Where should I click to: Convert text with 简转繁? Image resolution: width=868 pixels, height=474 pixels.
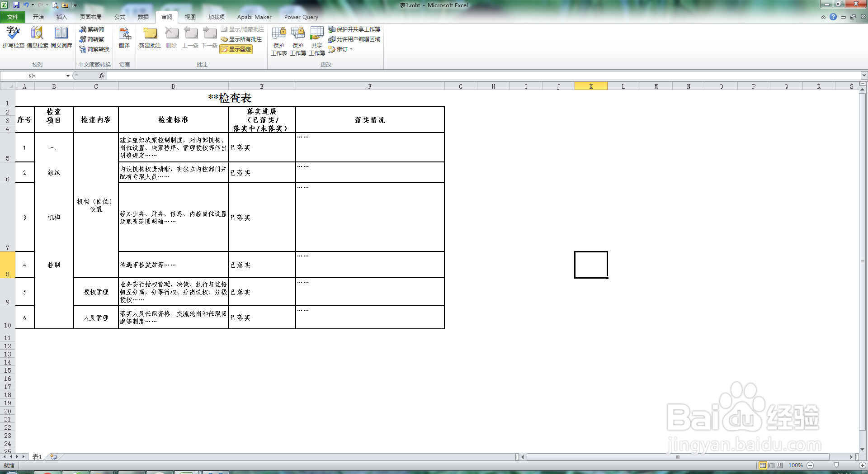[92, 39]
